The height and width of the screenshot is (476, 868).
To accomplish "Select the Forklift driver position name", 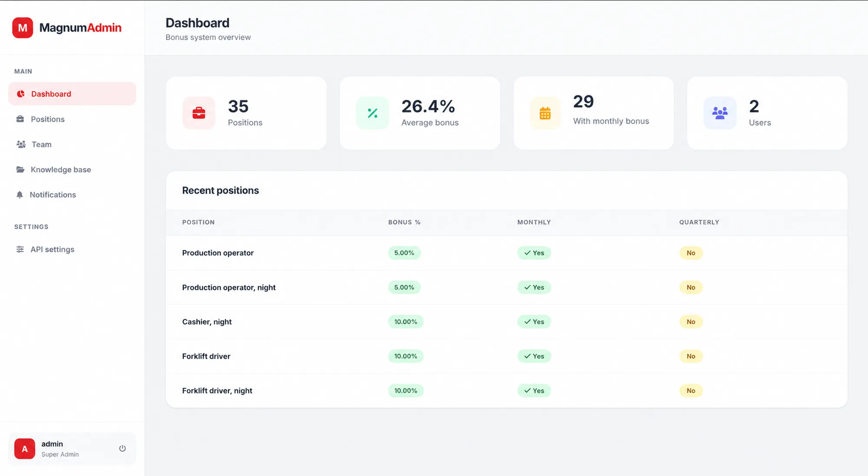I will pyautogui.click(x=206, y=356).
